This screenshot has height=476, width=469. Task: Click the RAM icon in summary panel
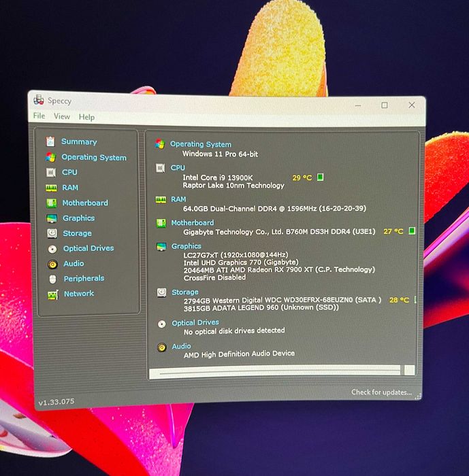pyautogui.click(x=161, y=199)
